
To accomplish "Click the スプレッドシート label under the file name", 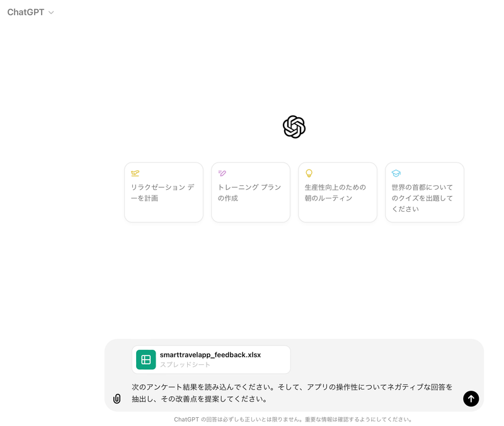I will 185,365.
